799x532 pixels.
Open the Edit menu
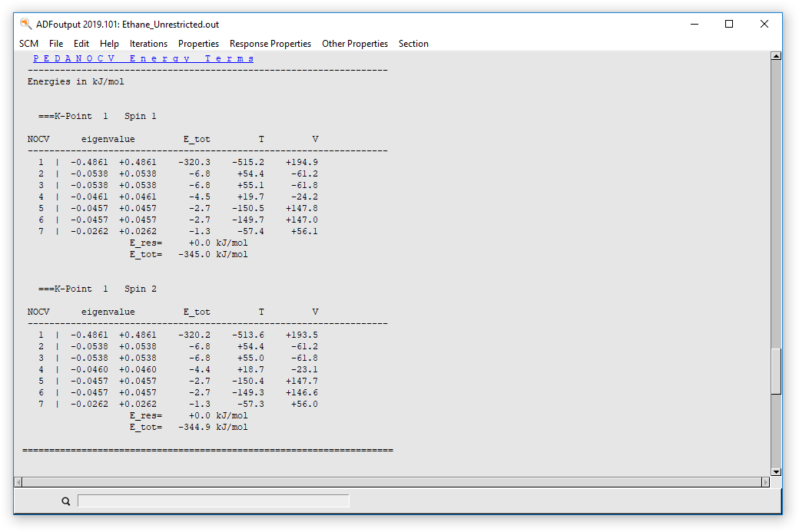tap(81, 44)
